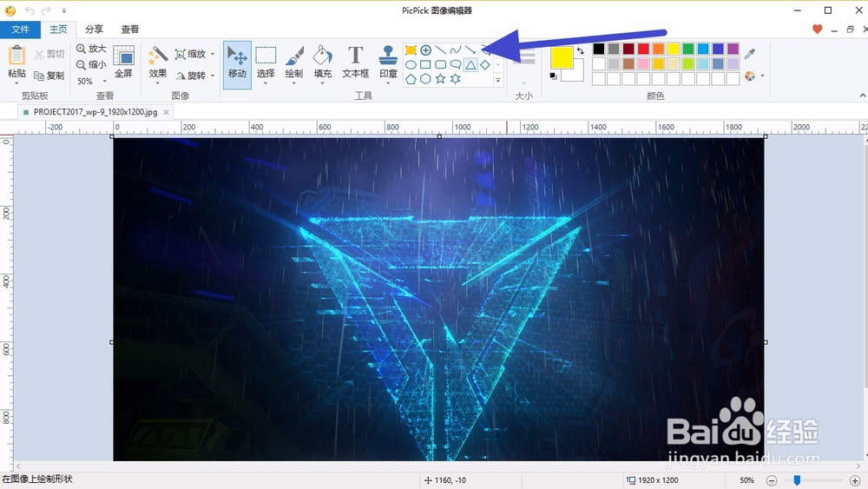Image resolution: width=868 pixels, height=489 pixels.
Task: Activate the eyedropper color picker
Action: pyautogui.click(x=750, y=54)
